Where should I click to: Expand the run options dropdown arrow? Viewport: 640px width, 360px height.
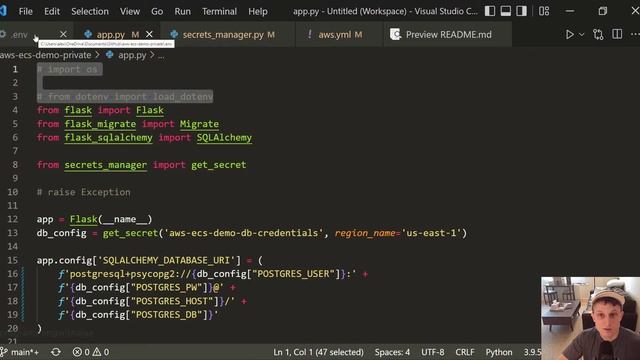point(582,35)
